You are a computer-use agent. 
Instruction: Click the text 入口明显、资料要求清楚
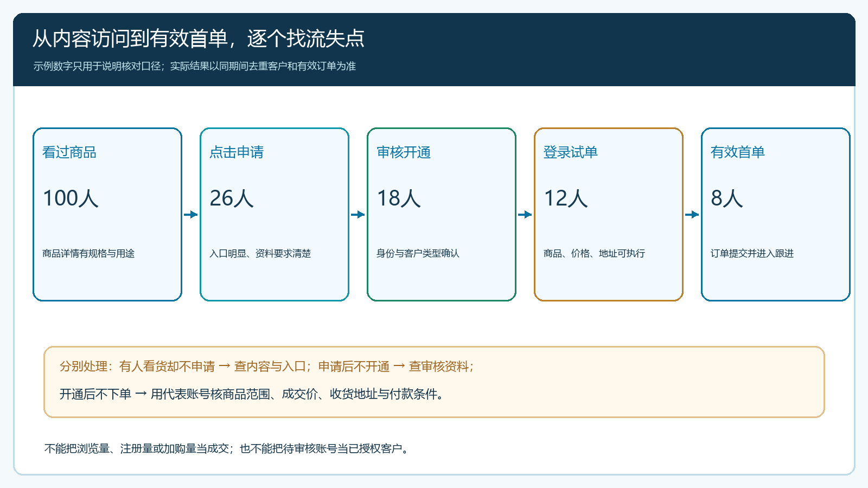tap(260, 253)
